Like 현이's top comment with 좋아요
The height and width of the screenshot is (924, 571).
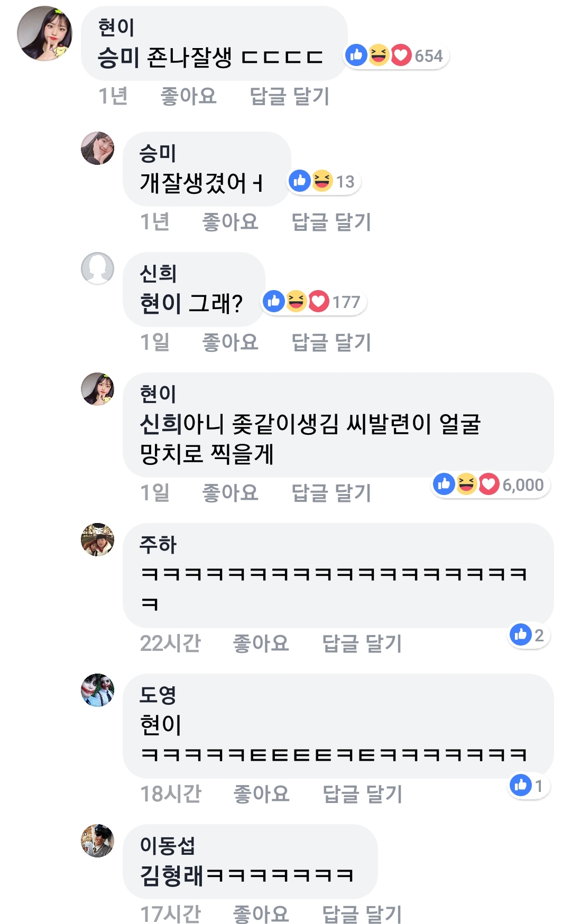click(x=189, y=96)
